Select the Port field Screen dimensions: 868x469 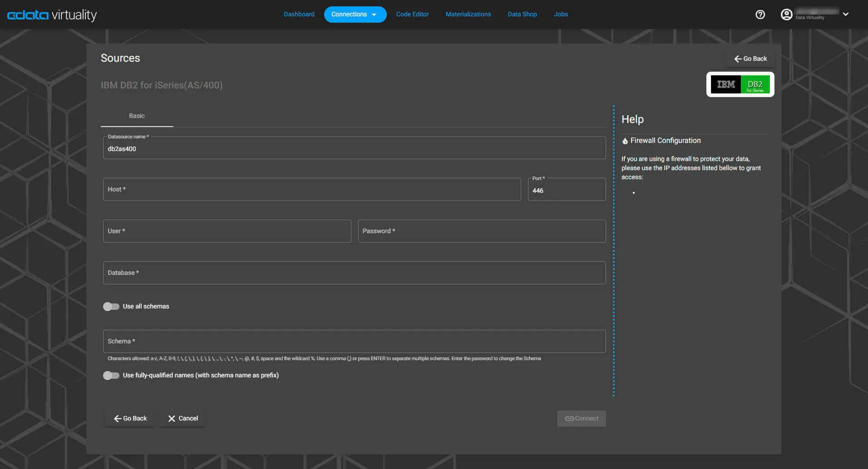[567, 190]
